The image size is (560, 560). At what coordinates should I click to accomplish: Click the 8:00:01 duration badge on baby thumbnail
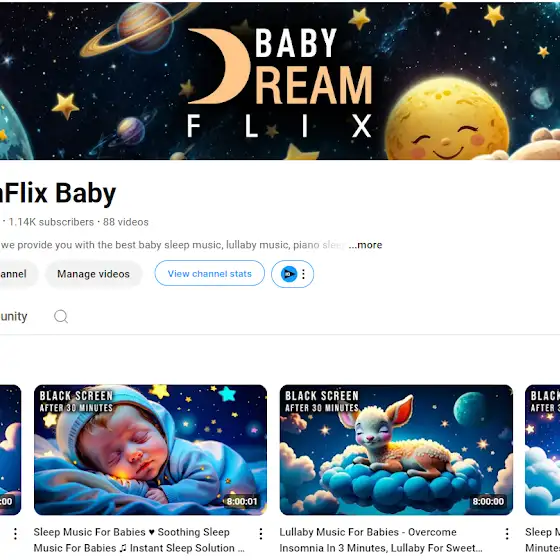(242, 501)
